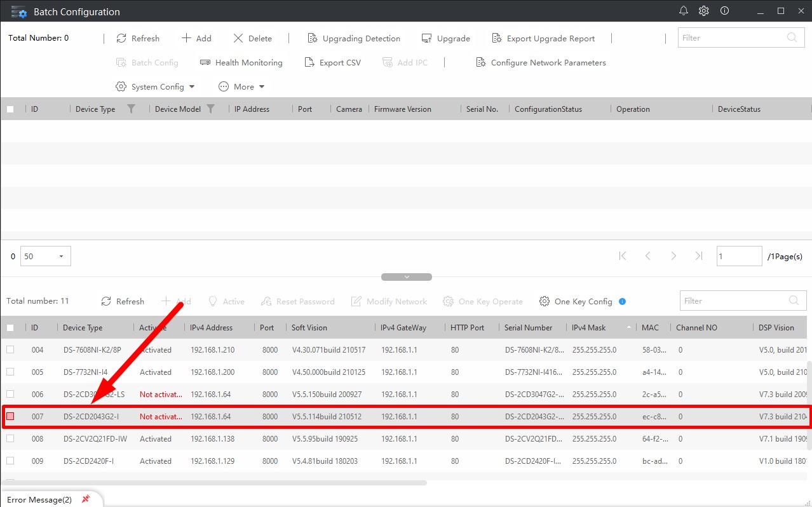This screenshot has width=812, height=507.
Task: Open settings gear in title bar
Action: coord(704,11)
